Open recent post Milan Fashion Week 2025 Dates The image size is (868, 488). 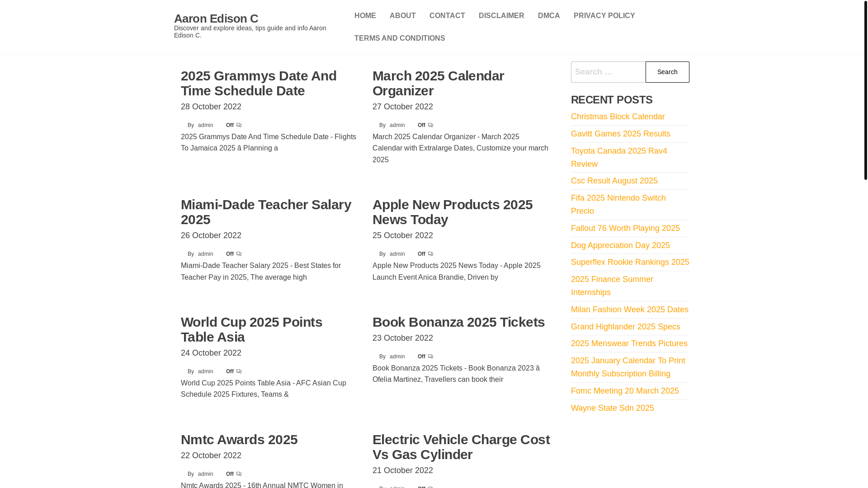(629, 310)
